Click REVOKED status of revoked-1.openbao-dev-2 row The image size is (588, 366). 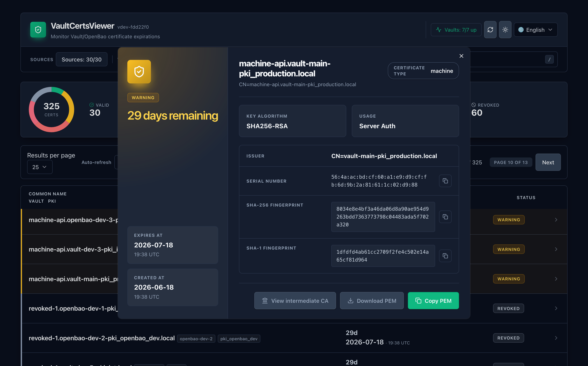(508, 338)
